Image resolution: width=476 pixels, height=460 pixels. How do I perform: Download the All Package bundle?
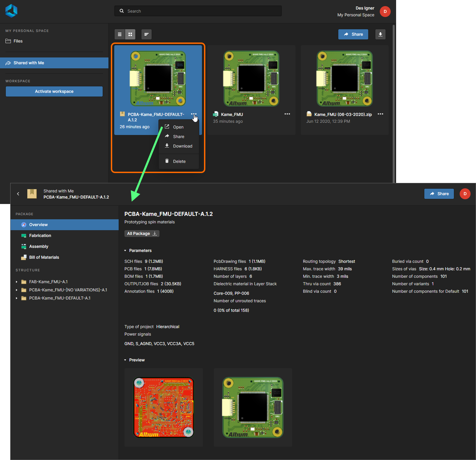[x=142, y=234]
